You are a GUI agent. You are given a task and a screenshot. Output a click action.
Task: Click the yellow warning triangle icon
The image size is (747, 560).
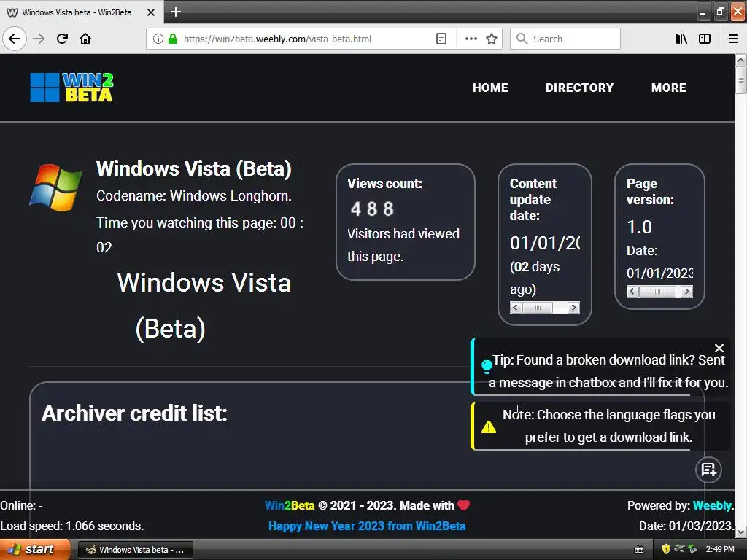click(x=488, y=427)
